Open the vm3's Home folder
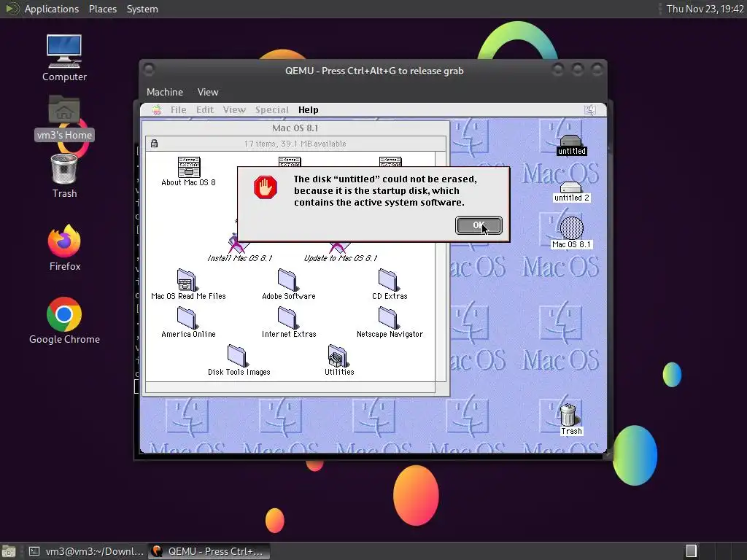The height and width of the screenshot is (560, 747). (x=64, y=117)
